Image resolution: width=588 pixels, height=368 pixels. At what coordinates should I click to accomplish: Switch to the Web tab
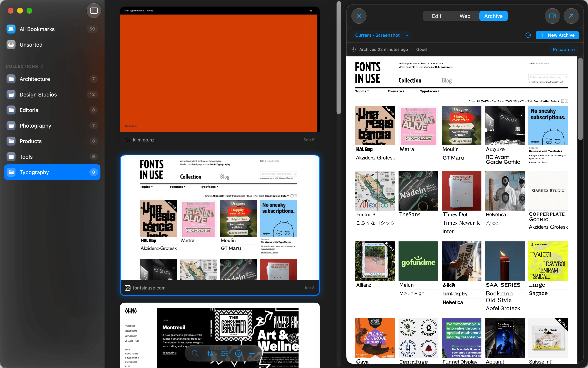coord(465,16)
